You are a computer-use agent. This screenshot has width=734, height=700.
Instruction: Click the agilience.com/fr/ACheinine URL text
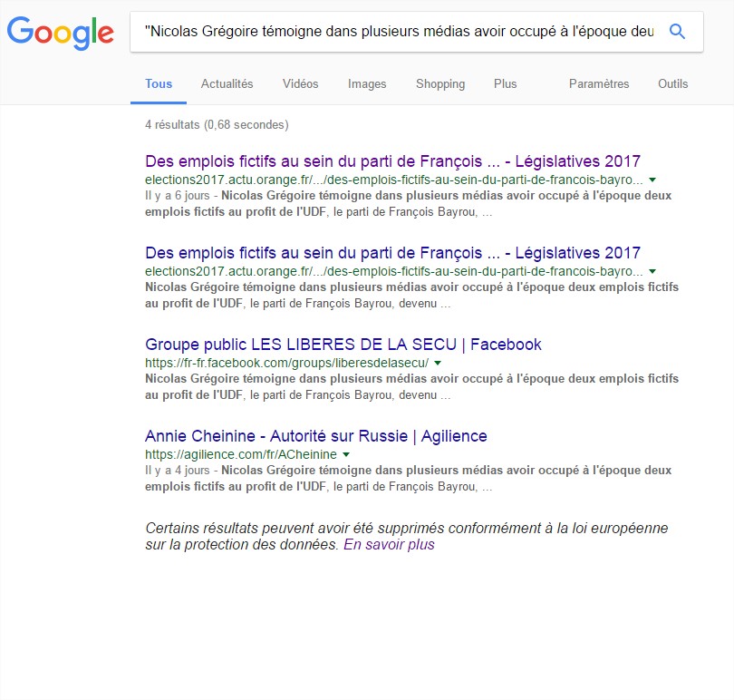tap(241, 454)
